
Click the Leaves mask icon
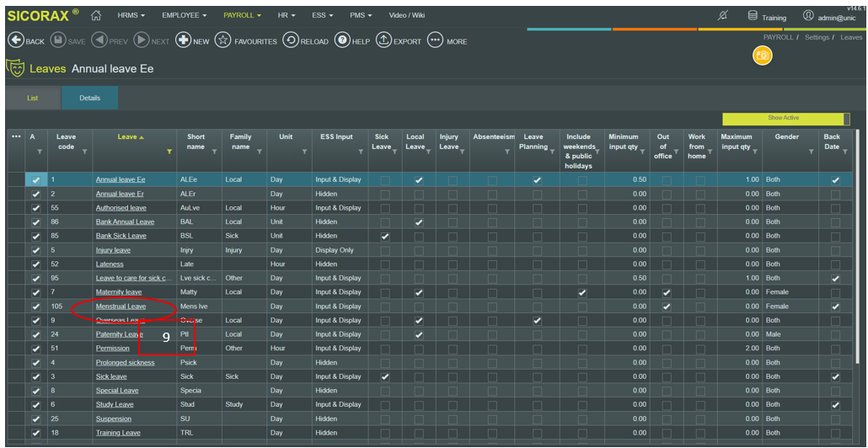tap(13, 68)
